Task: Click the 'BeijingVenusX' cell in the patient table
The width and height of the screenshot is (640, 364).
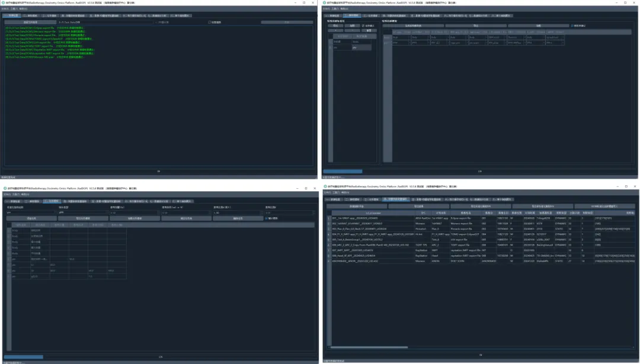Action: point(545,245)
